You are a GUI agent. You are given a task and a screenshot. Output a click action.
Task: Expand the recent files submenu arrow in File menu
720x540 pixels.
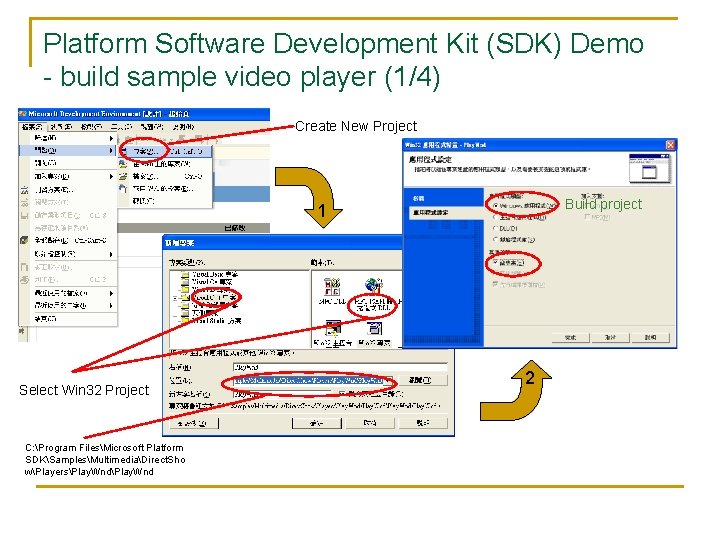[x=111, y=293]
